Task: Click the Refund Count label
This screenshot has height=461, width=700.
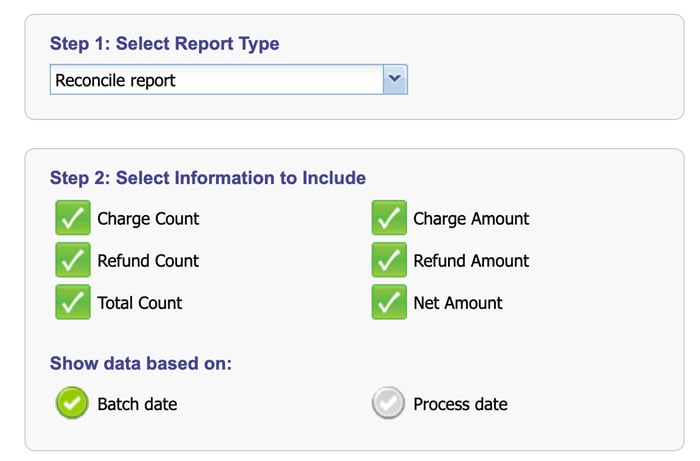Action: coord(148,261)
